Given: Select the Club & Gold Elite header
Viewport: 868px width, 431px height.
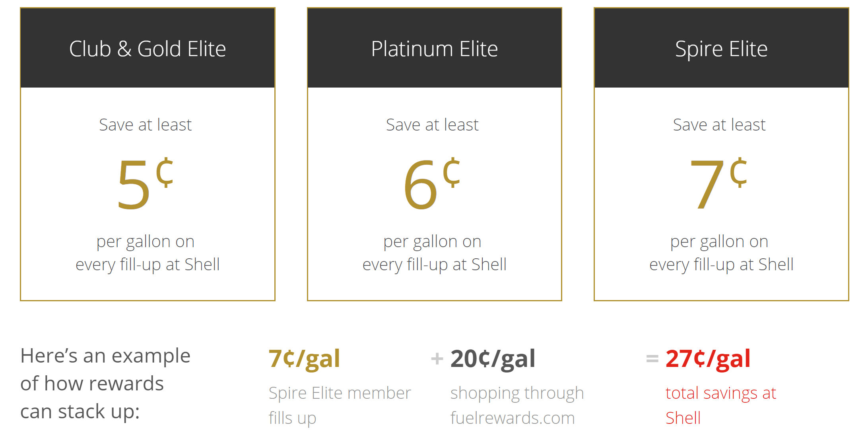Looking at the screenshot, I should pos(148,49).
